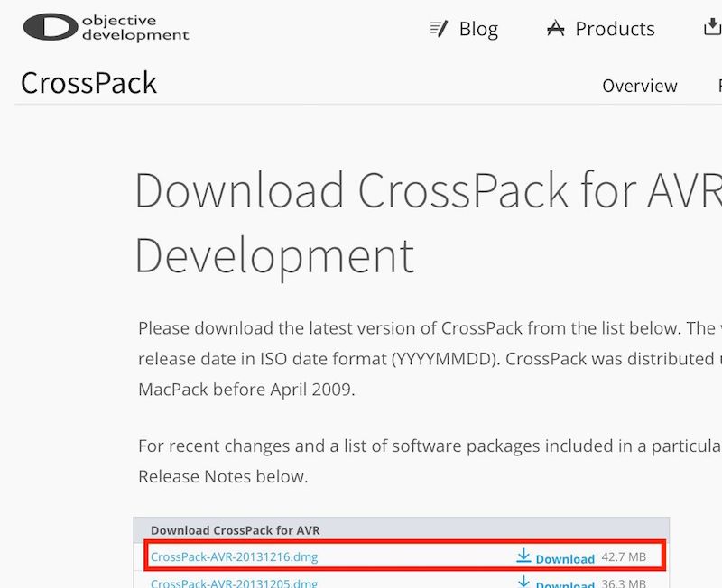The width and height of the screenshot is (722, 588).
Task: Click the CrossPack site title
Action: 88,82
